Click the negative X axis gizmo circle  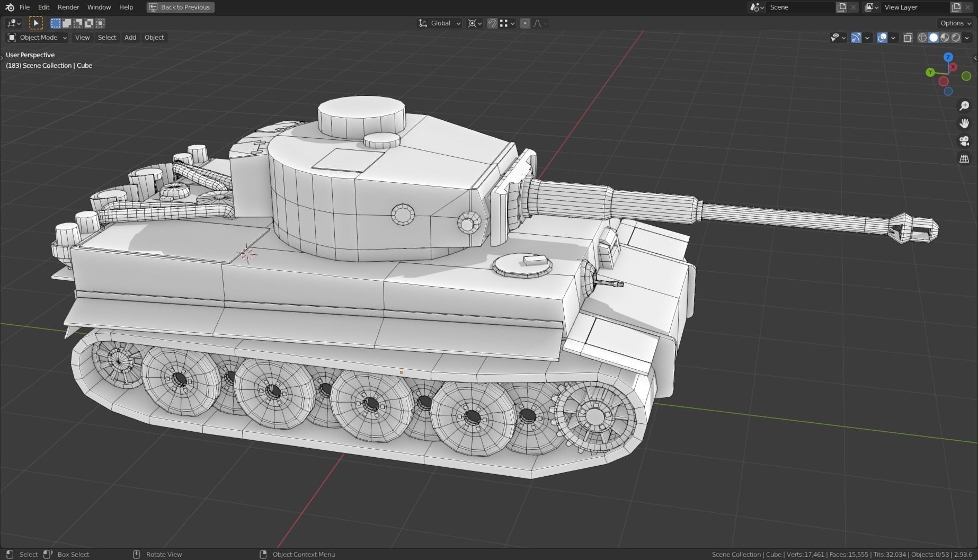(944, 81)
